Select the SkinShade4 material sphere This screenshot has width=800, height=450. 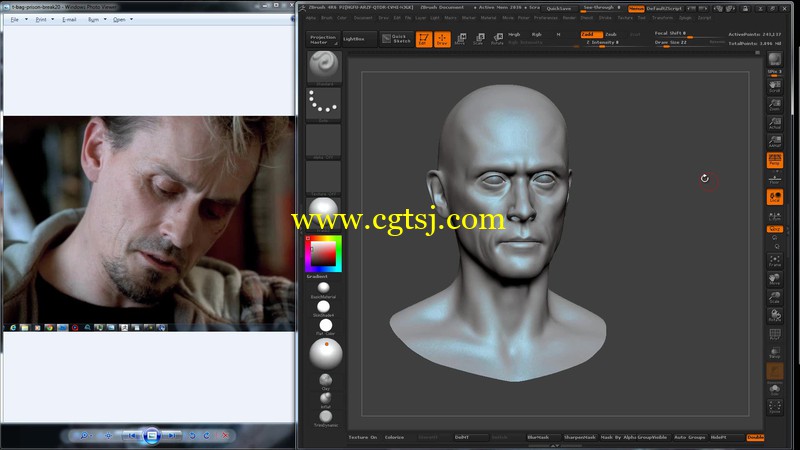pyautogui.click(x=323, y=306)
